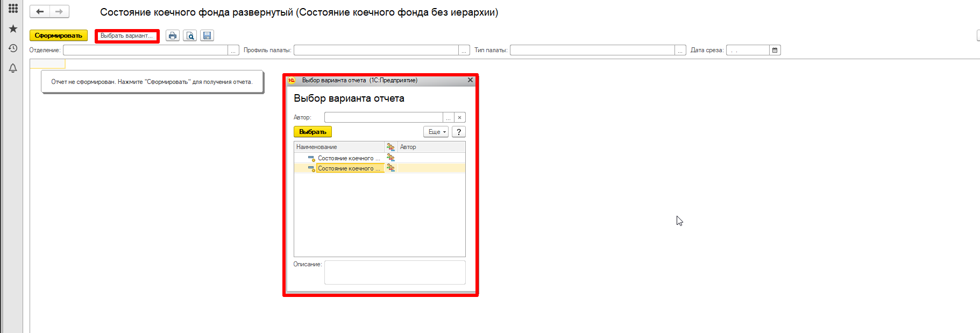Open selection list for Автор field
The width and height of the screenshot is (980, 333).
click(448, 117)
